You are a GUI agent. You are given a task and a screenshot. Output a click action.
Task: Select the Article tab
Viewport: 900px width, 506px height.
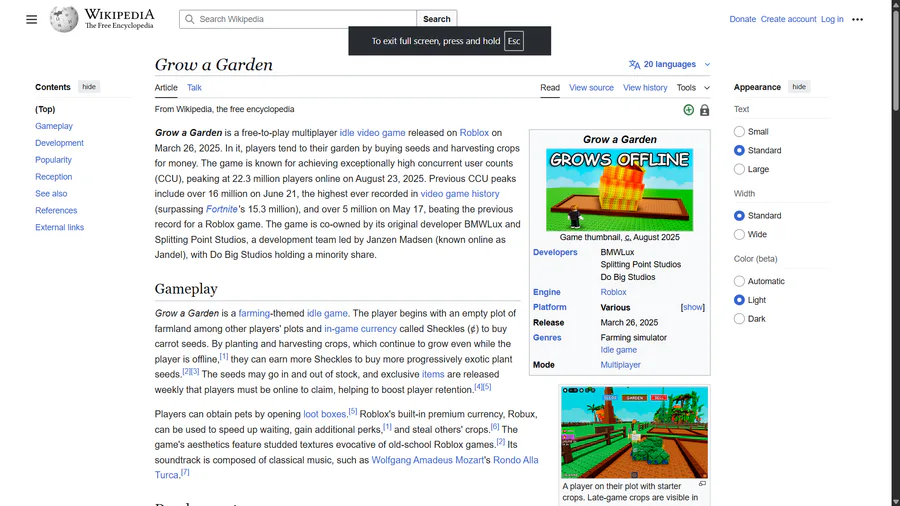166,88
